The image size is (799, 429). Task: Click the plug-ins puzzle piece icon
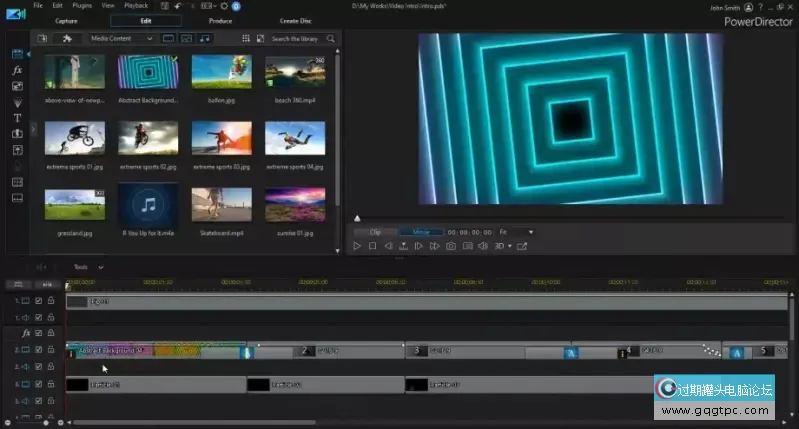[66, 38]
